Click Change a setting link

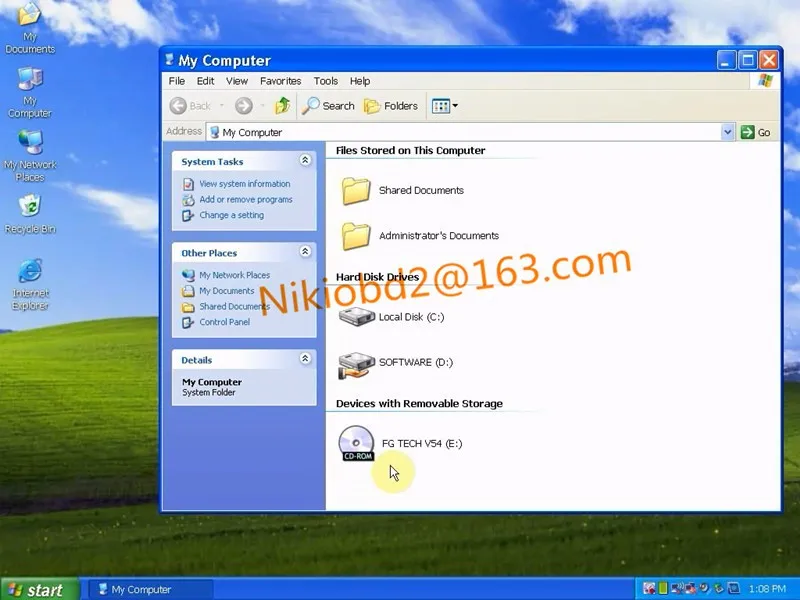point(232,215)
